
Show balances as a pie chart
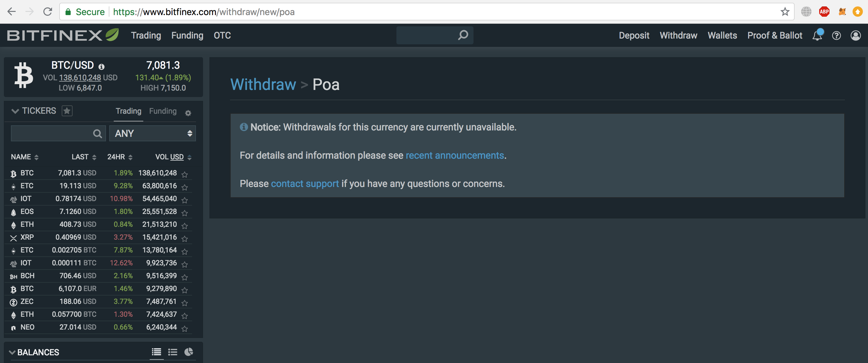pos(188,351)
